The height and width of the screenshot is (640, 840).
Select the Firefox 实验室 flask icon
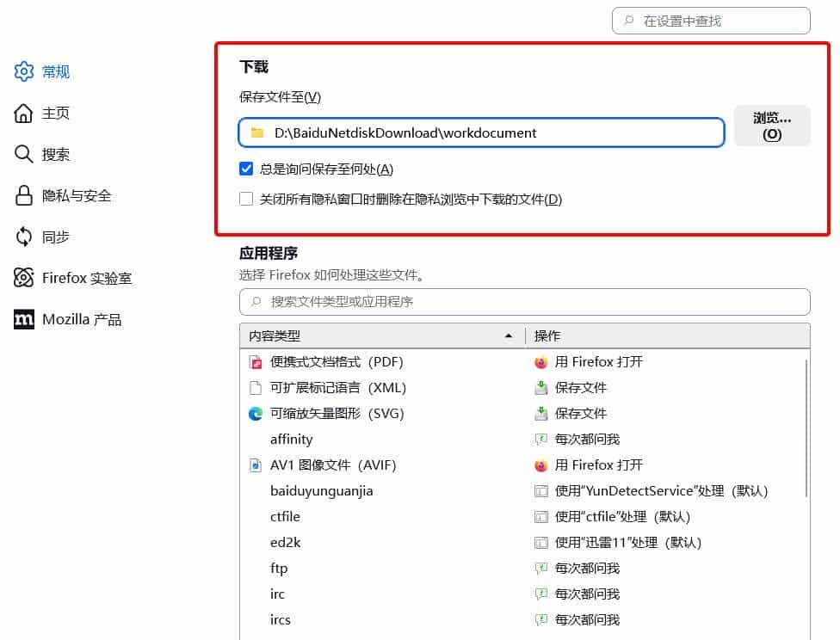point(23,278)
